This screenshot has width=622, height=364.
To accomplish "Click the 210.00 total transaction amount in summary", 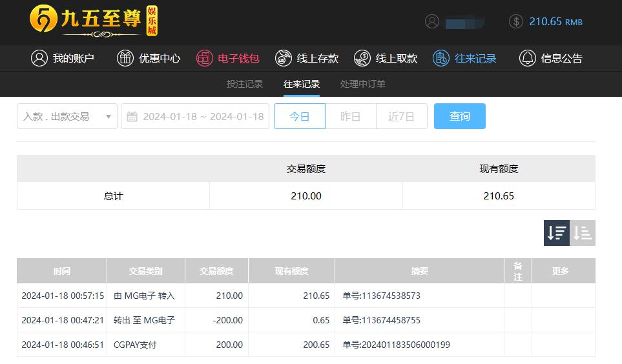I will pos(306,196).
